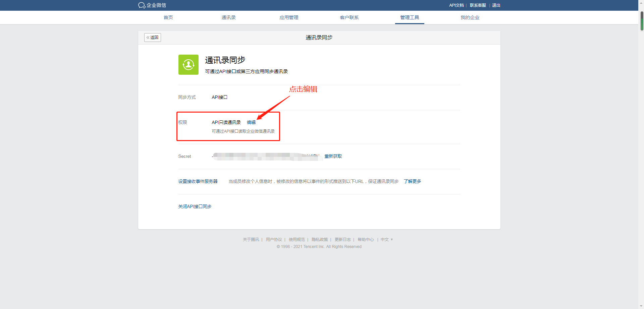Click the 返回 back button
Viewport: 644px width, 309px height.
point(152,37)
